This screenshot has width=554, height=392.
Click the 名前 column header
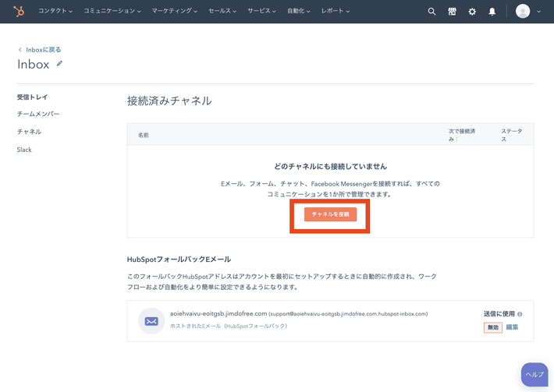144,135
